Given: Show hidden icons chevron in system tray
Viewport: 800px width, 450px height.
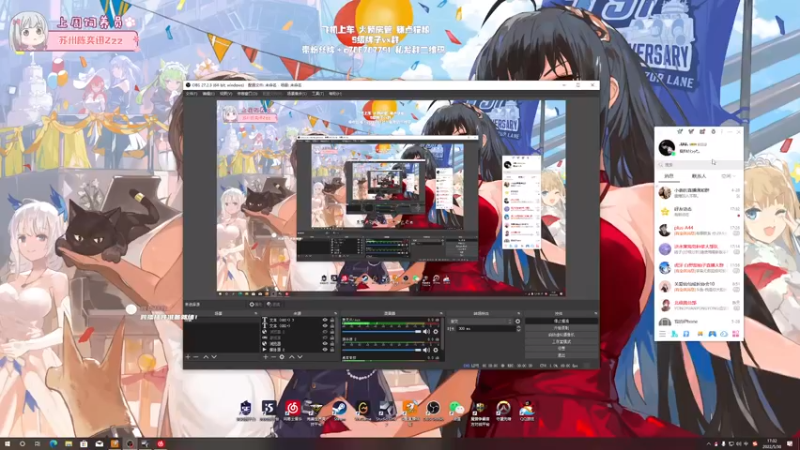Looking at the screenshot, I should pos(708,444).
